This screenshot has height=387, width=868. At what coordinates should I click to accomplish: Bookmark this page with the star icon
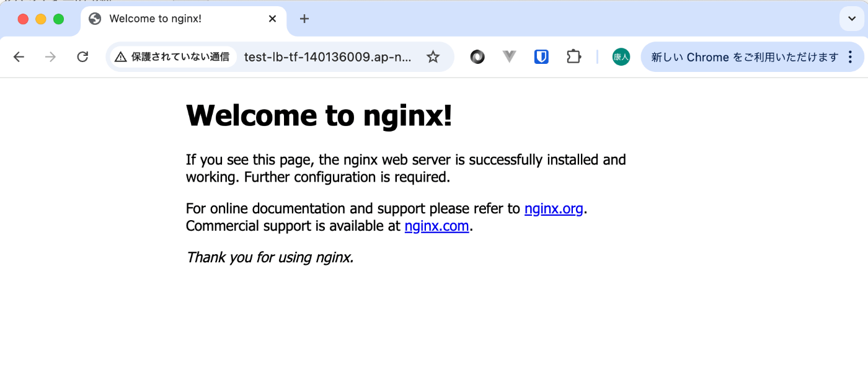433,57
